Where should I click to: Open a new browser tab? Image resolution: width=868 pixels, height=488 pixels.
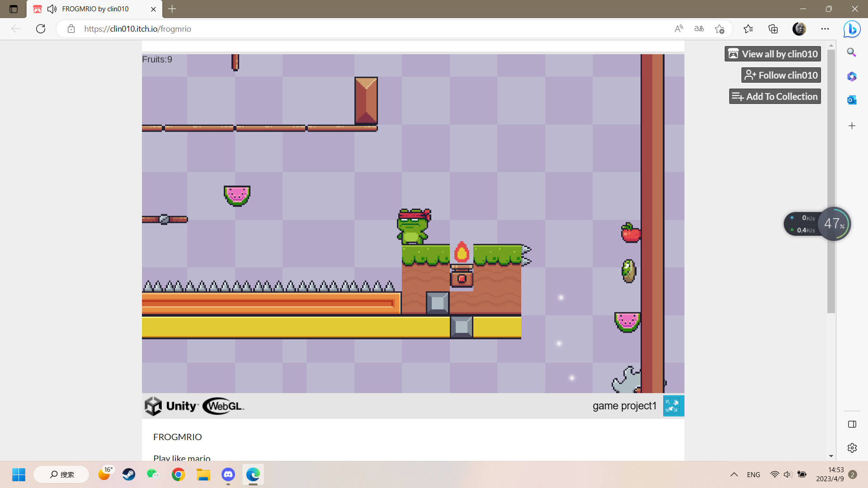pos(172,9)
